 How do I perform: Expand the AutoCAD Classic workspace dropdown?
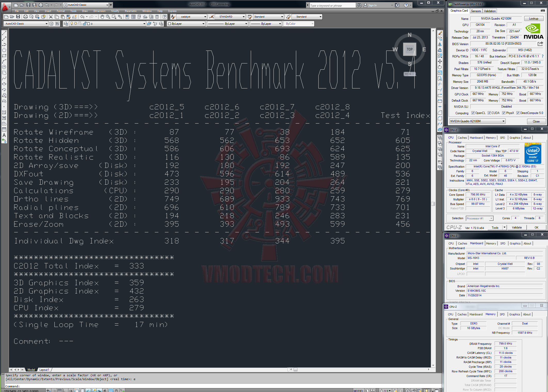46,24
